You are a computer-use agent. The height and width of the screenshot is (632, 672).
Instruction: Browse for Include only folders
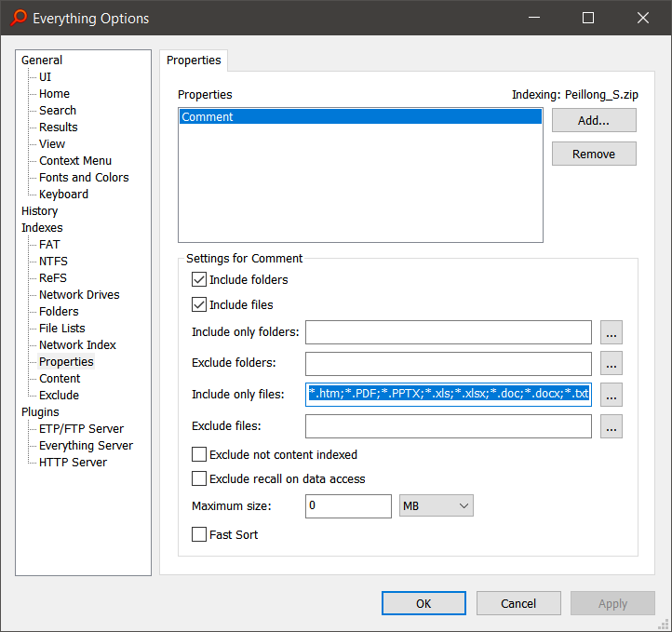pyautogui.click(x=612, y=332)
